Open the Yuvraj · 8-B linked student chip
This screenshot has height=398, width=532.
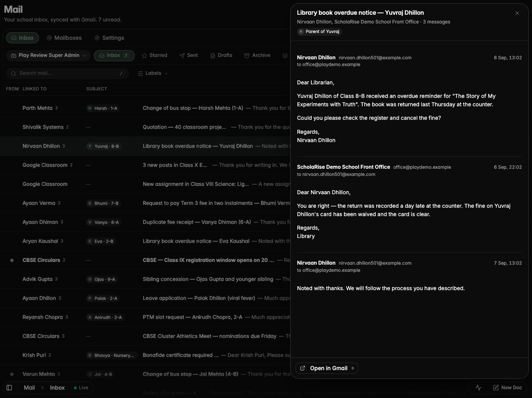click(x=103, y=146)
